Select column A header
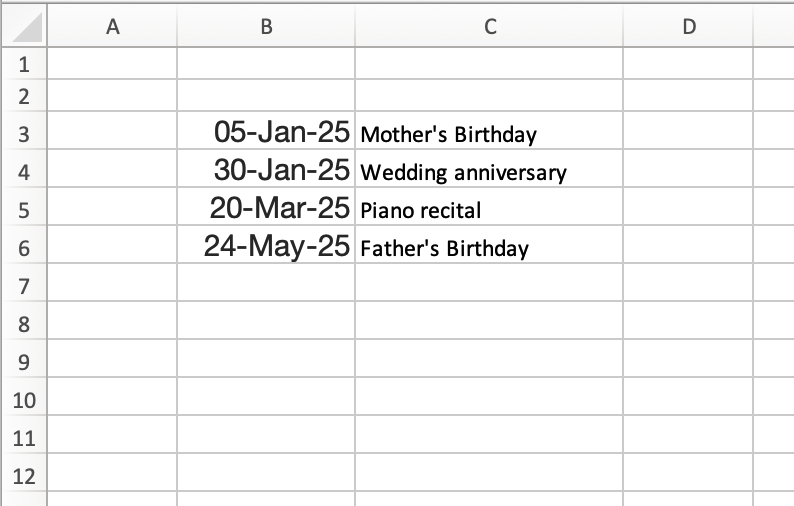Image resolution: width=794 pixels, height=506 pixels. coord(112,26)
